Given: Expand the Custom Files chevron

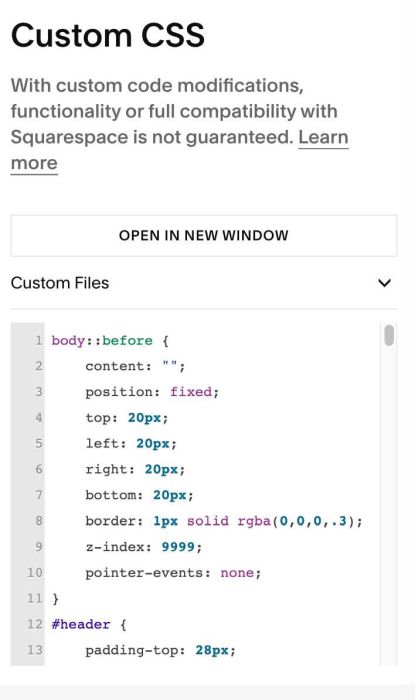Looking at the screenshot, I should pyautogui.click(x=384, y=283).
